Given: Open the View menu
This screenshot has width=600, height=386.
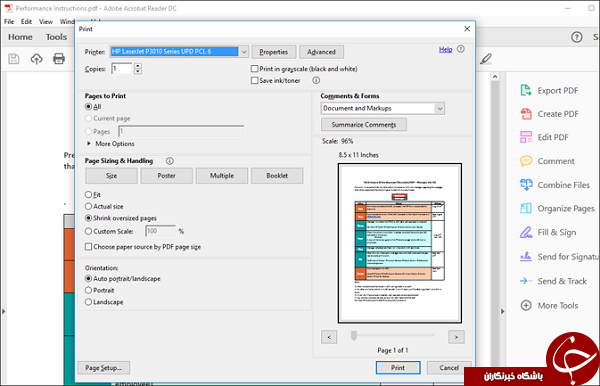Looking at the screenshot, I should (46, 22).
